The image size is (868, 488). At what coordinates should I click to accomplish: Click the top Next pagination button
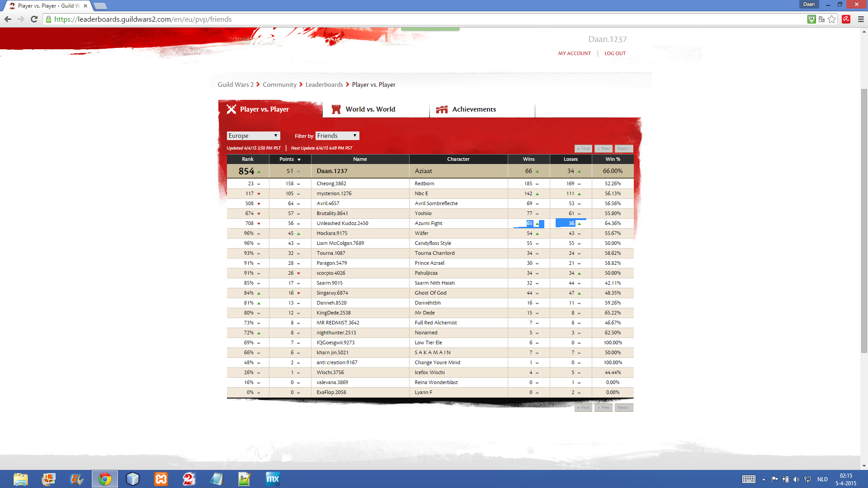pos(623,149)
